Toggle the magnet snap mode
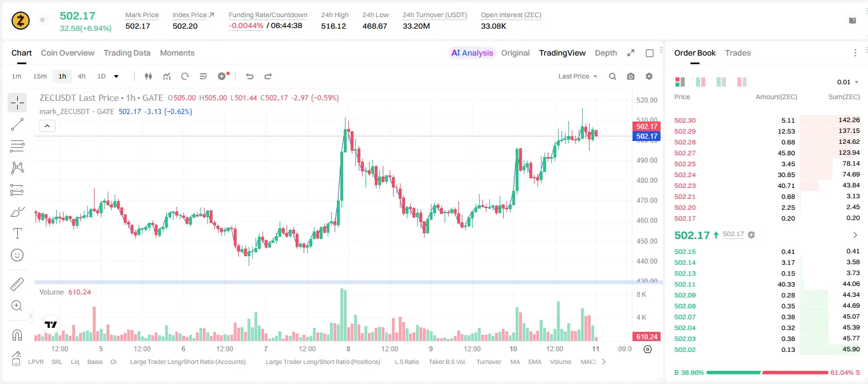868x384 pixels. (17, 335)
